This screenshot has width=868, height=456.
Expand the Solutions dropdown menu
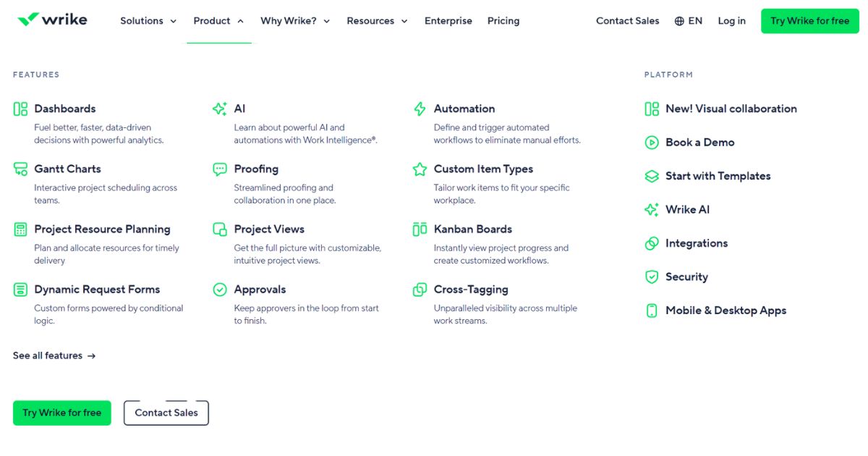click(148, 21)
